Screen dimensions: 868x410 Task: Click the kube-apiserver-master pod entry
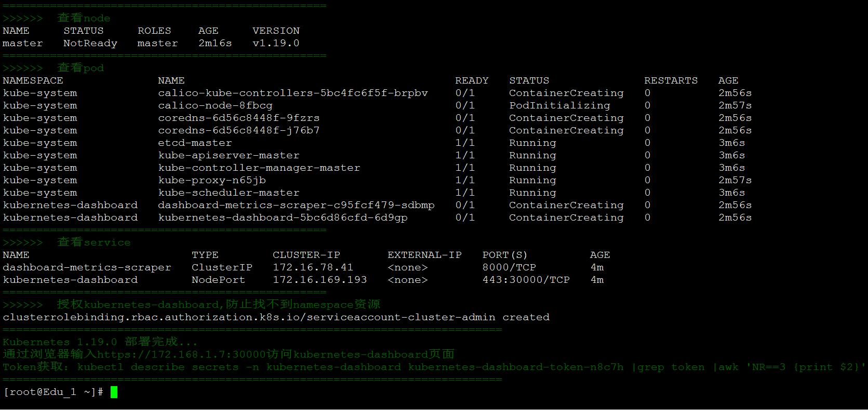coord(229,155)
